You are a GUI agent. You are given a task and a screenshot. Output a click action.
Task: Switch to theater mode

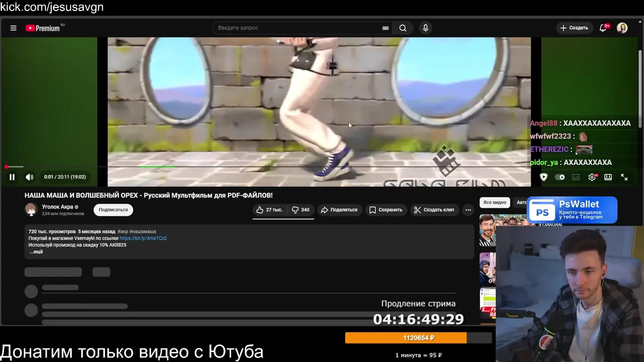pyautogui.click(x=608, y=177)
